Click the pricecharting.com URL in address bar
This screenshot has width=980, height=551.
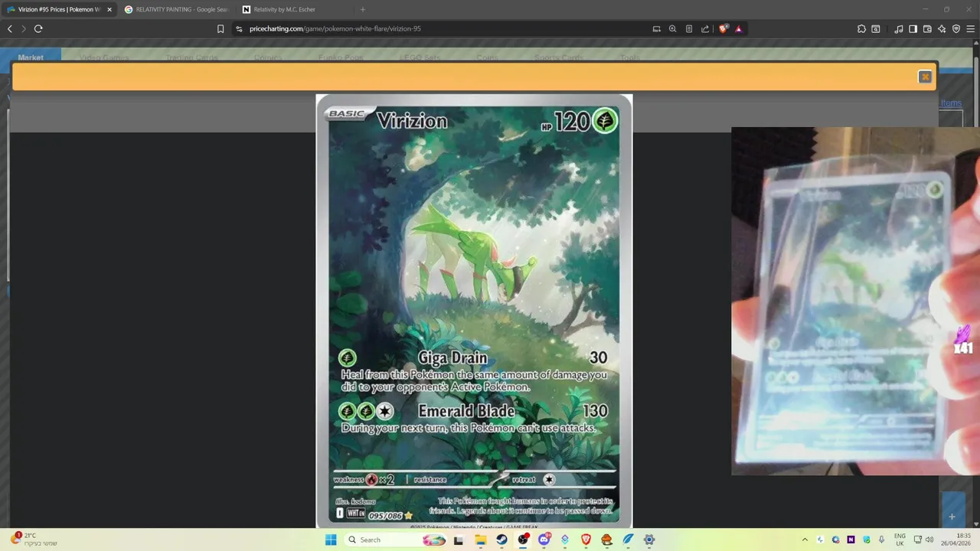point(335,29)
